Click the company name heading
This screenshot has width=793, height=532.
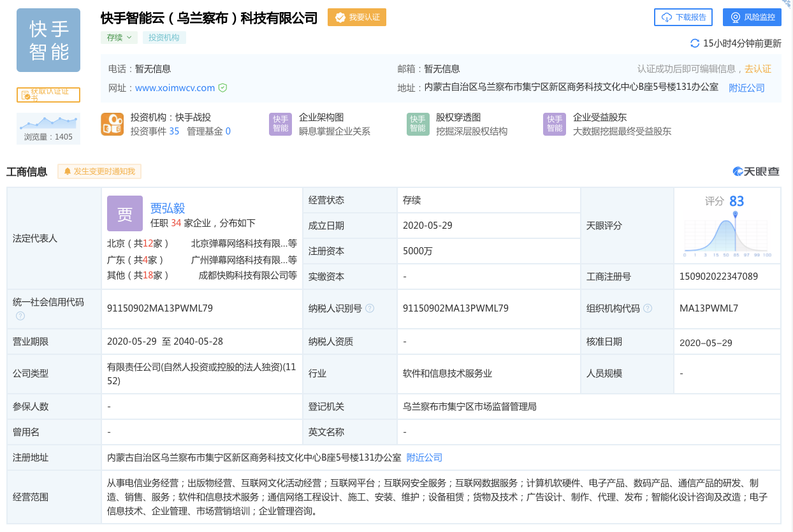pos(209,18)
